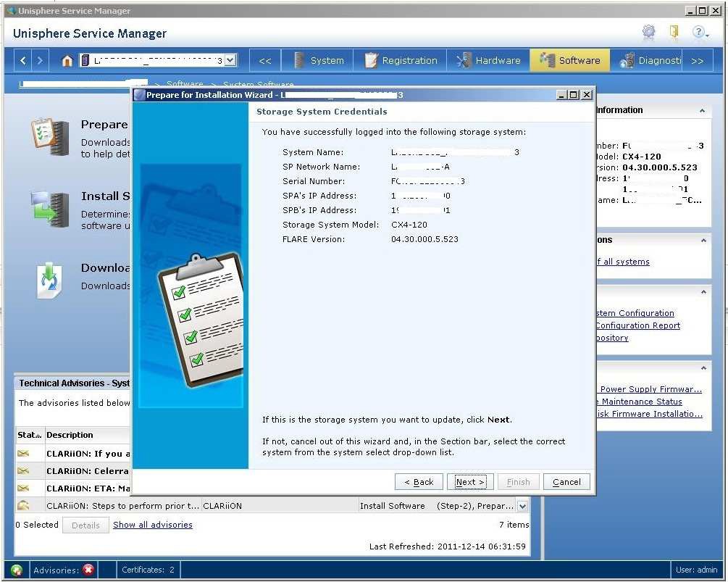
Task: Switch to the Software tab
Action: tap(570, 60)
